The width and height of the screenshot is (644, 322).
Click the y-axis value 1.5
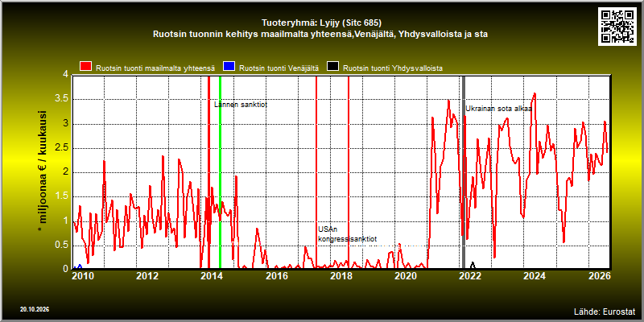coord(62,196)
